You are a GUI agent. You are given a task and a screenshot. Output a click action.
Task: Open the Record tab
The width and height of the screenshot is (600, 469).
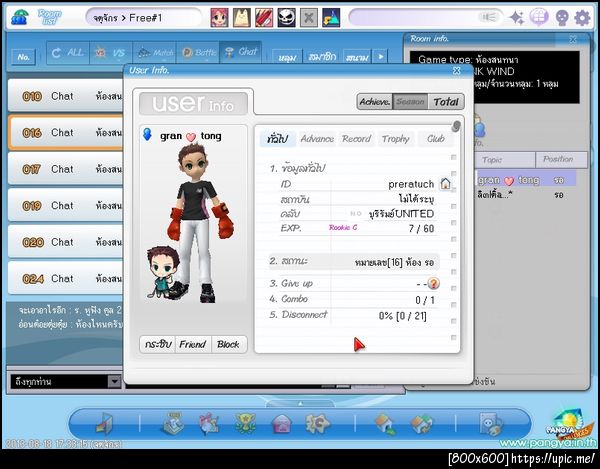coord(356,138)
